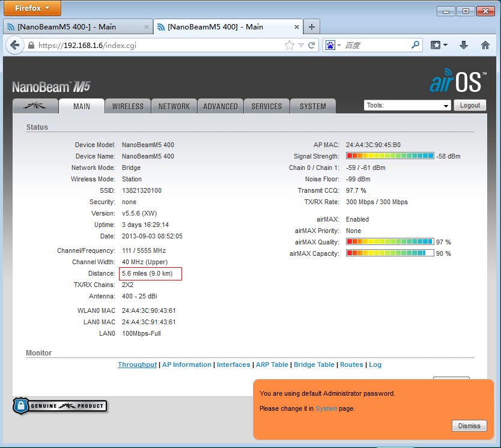Image resolution: width=501 pixels, height=448 pixels.
Task: Open the AP Information link
Action: [187, 365]
